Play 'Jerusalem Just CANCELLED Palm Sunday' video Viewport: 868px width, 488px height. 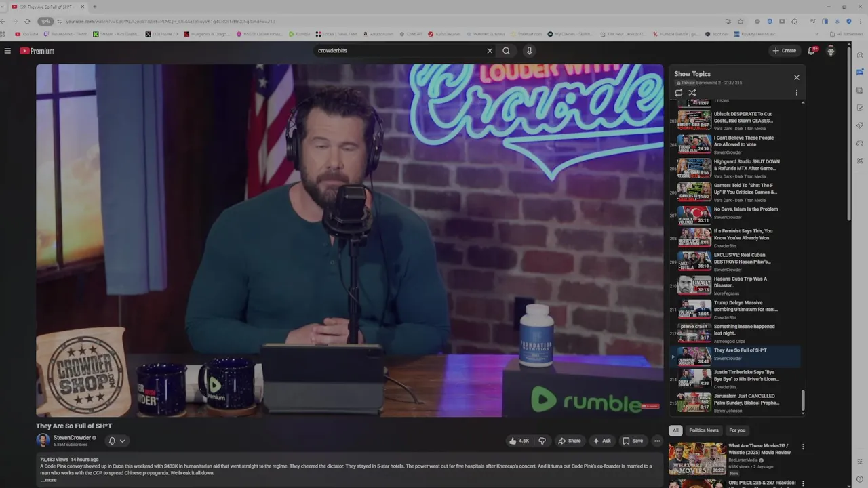pos(735,403)
